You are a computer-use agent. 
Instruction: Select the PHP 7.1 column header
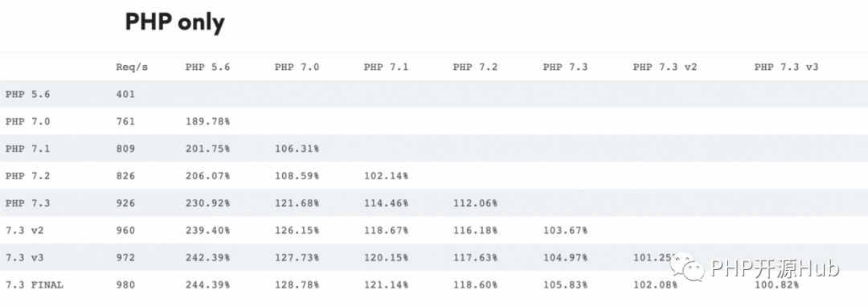(x=386, y=67)
